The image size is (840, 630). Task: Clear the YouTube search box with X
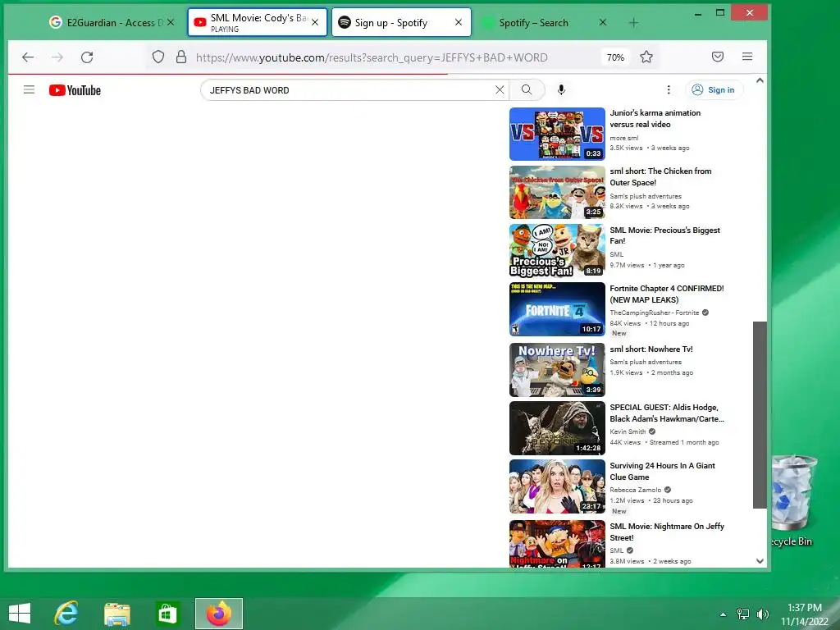pos(500,90)
